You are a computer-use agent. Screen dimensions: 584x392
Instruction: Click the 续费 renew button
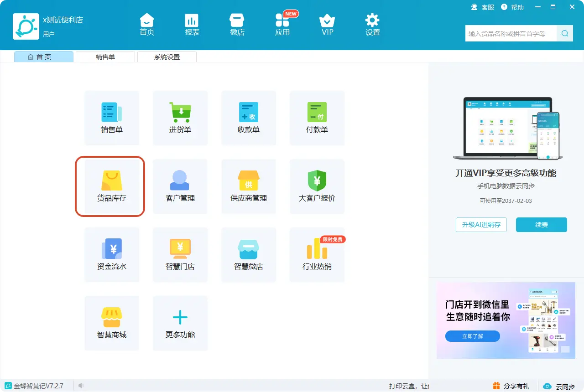542,225
